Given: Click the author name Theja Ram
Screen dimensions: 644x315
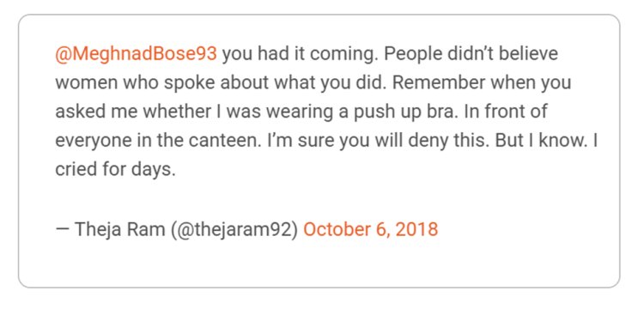Looking at the screenshot, I should [121, 229].
